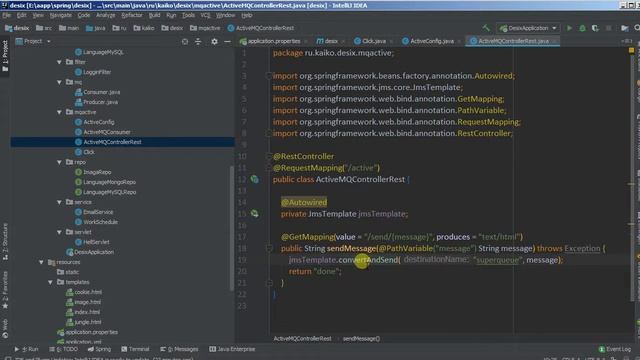
Task: Run with coverage icon in toolbar
Action: (596, 28)
